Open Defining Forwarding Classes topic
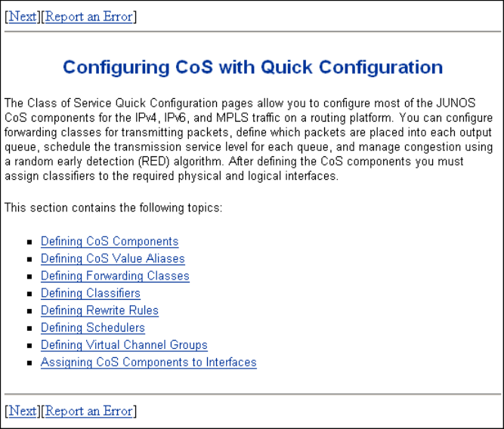This screenshot has width=504, height=429. click(115, 276)
